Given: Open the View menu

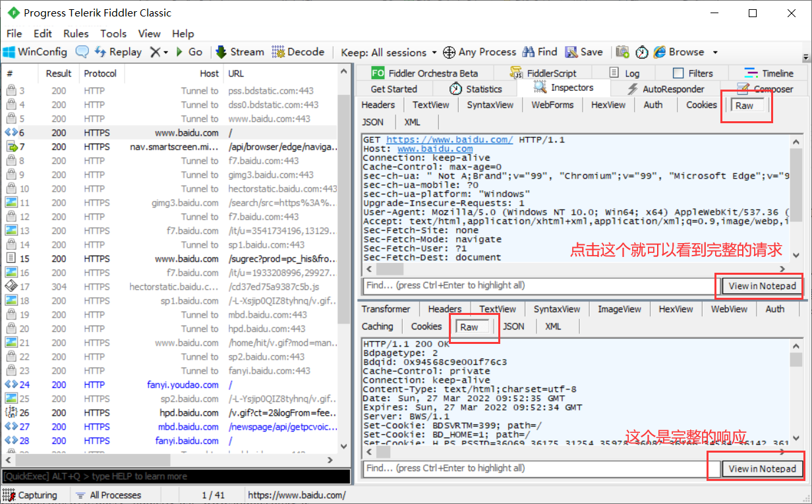Looking at the screenshot, I should pos(150,34).
